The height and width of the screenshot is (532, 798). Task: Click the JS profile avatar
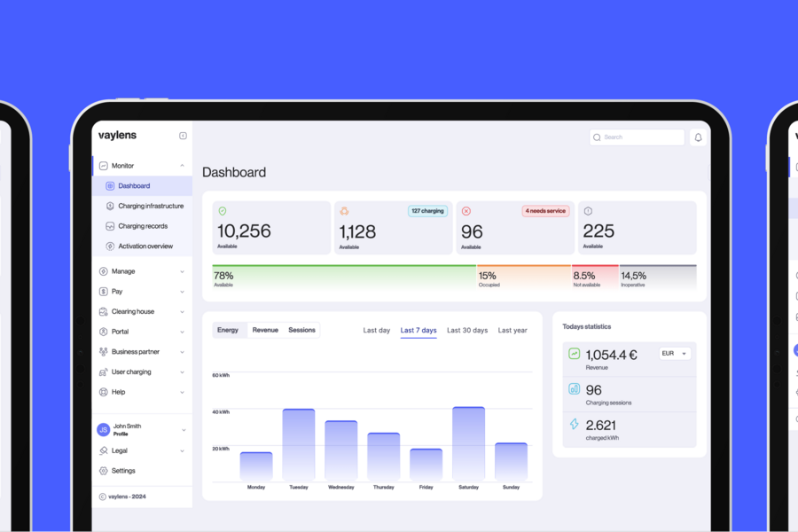point(104,430)
